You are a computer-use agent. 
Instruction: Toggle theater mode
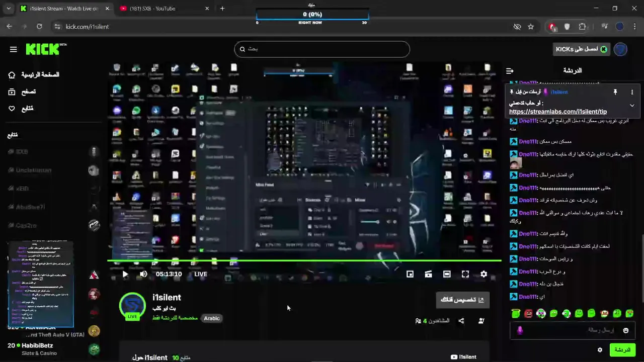447,274
